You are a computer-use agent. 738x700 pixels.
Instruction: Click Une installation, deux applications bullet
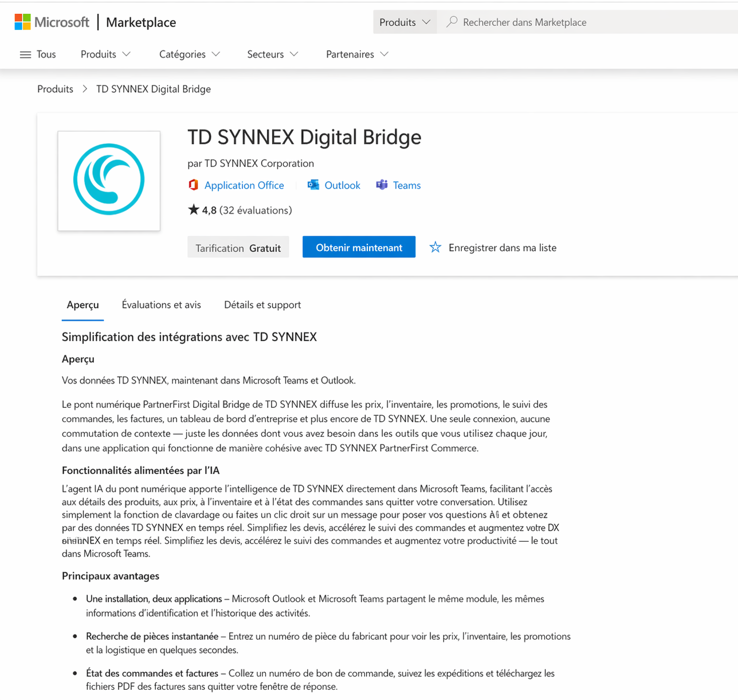pyautogui.click(x=315, y=606)
